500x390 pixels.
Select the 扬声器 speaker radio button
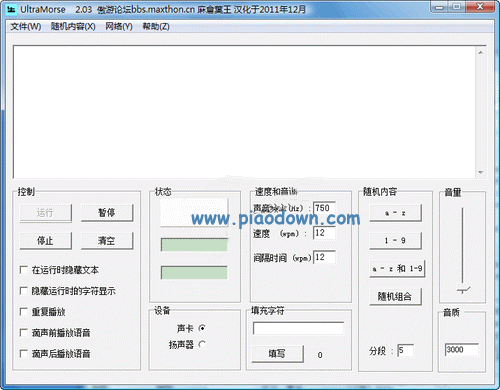(x=202, y=344)
